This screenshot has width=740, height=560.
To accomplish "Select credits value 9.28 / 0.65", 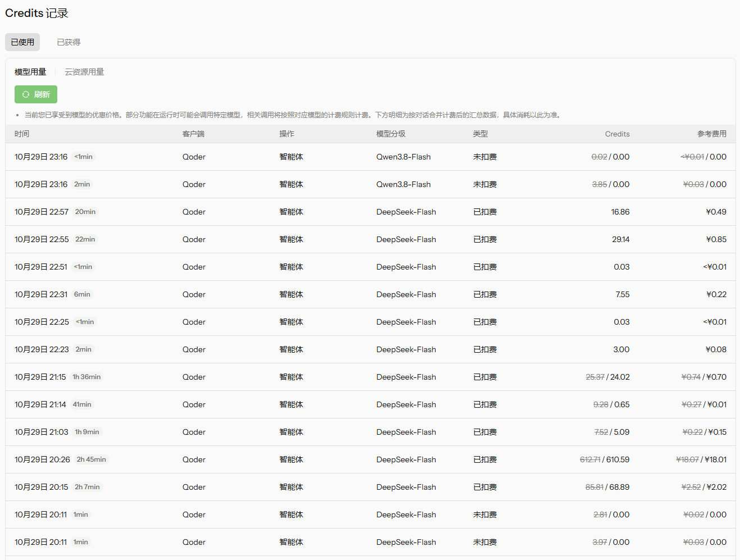I will click(x=611, y=404).
